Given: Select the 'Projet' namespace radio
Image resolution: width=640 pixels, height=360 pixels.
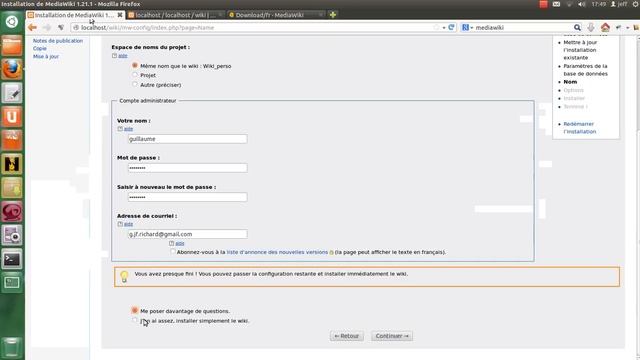Looking at the screenshot, I should (x=135, y=75).
